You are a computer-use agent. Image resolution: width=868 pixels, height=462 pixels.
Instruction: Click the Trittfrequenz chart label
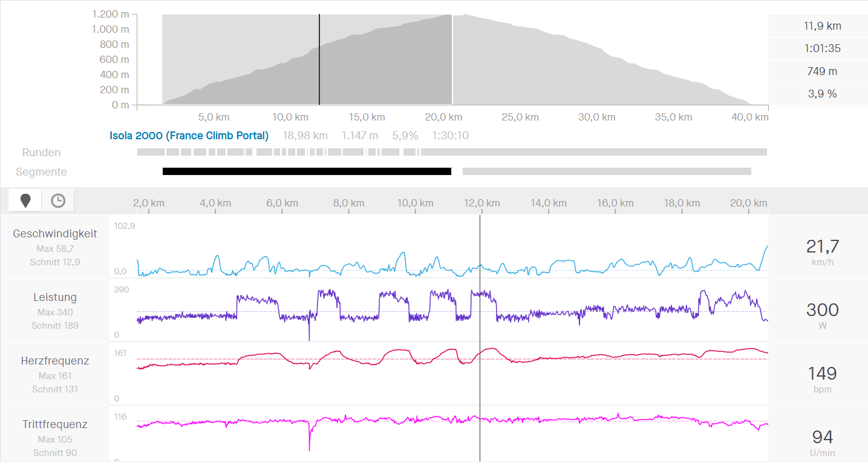(55, 424)
